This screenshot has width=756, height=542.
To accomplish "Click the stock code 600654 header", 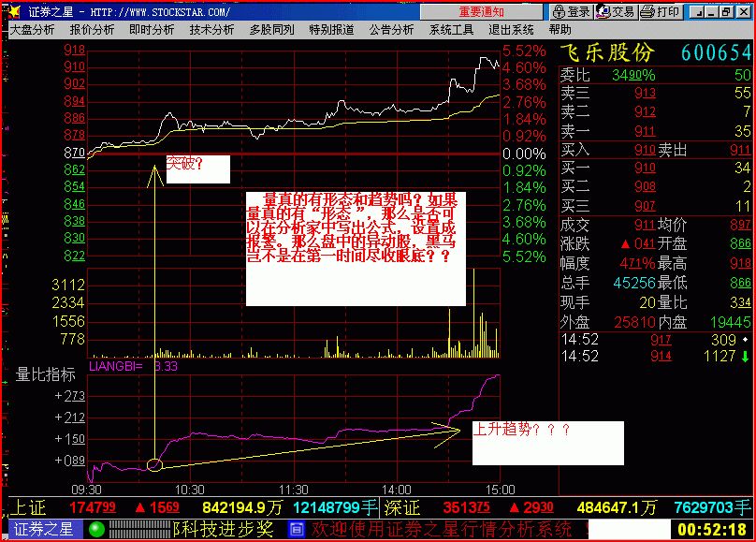I will 716,53.
